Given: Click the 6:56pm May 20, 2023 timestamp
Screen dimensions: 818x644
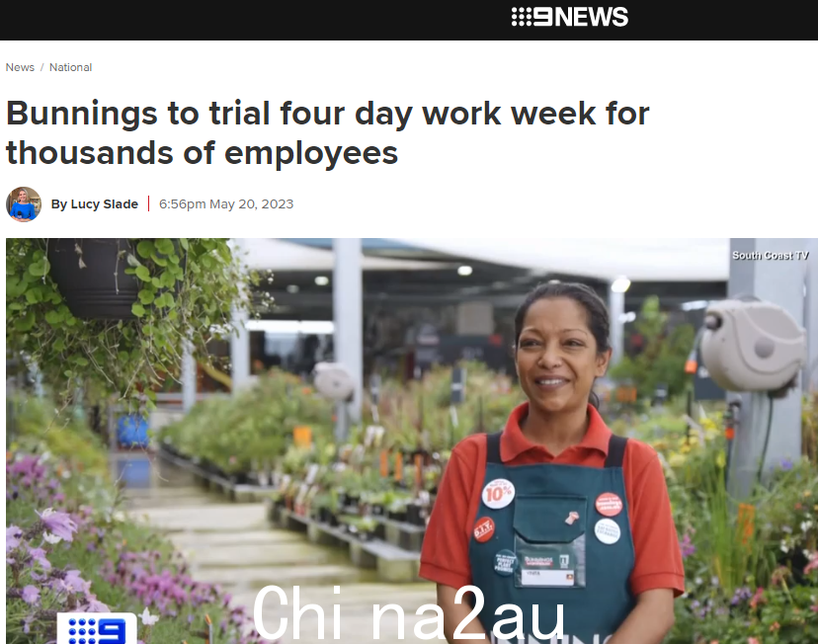Looking at the screenshot, I should pos(226,203).
